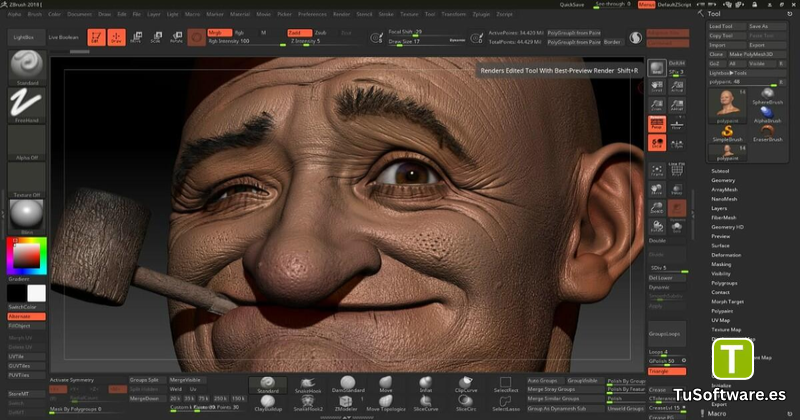
Task: Expand the Geometry palette section
Action: [723, 180]
